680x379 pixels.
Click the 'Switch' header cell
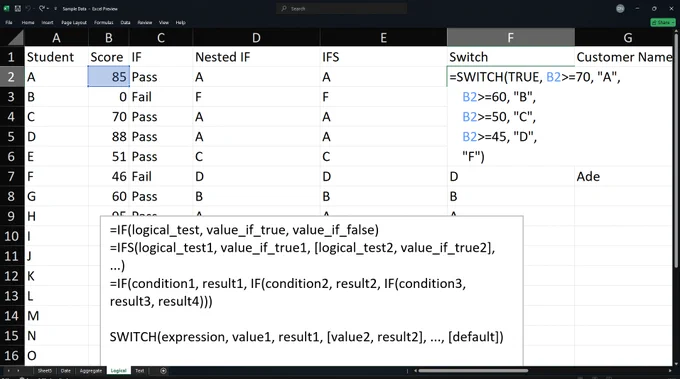point(510,57)
